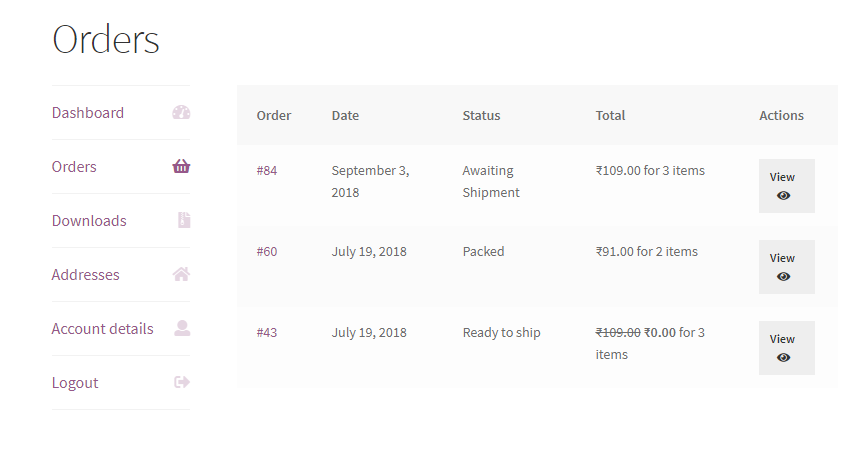Click the Logout arrow icon
The image size is (858, 454).
(x=182, y=383)
